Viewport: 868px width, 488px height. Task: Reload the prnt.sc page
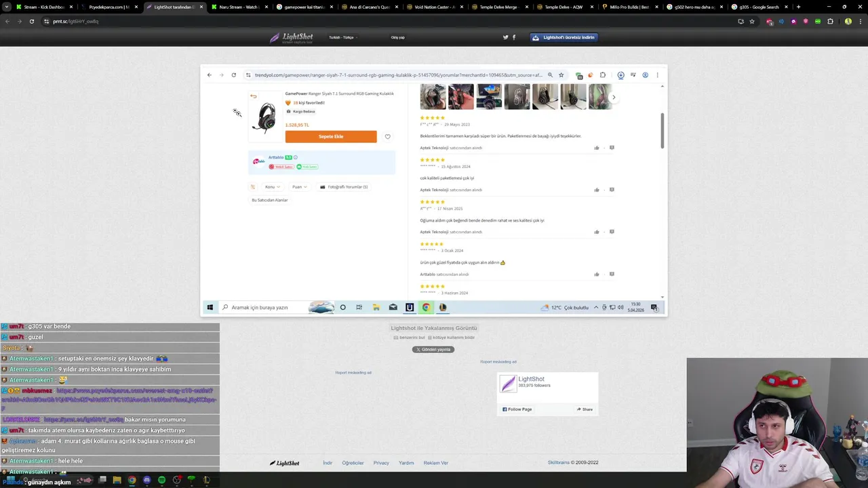click(x=31, y=21)
